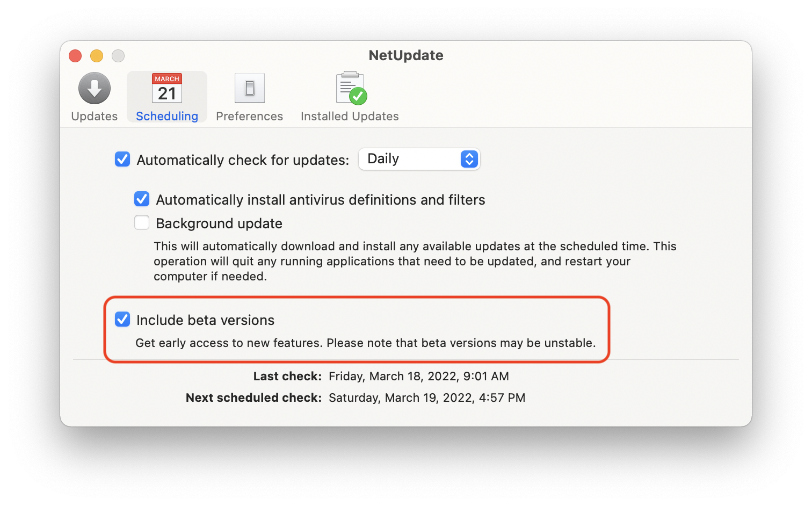
Task: Open the Preferences light-switch icon
Action: pos(250,88)
